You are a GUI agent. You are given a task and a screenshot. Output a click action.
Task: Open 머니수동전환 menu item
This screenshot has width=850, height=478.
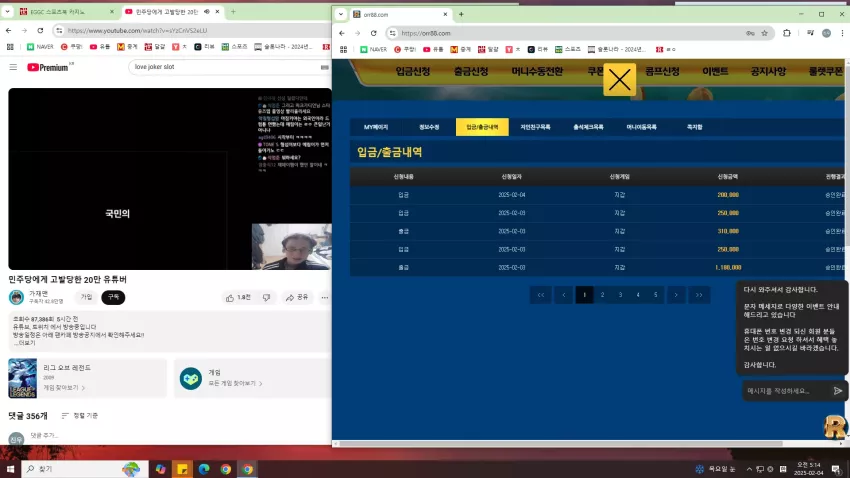pyautogui.click(x=537, y=72)
